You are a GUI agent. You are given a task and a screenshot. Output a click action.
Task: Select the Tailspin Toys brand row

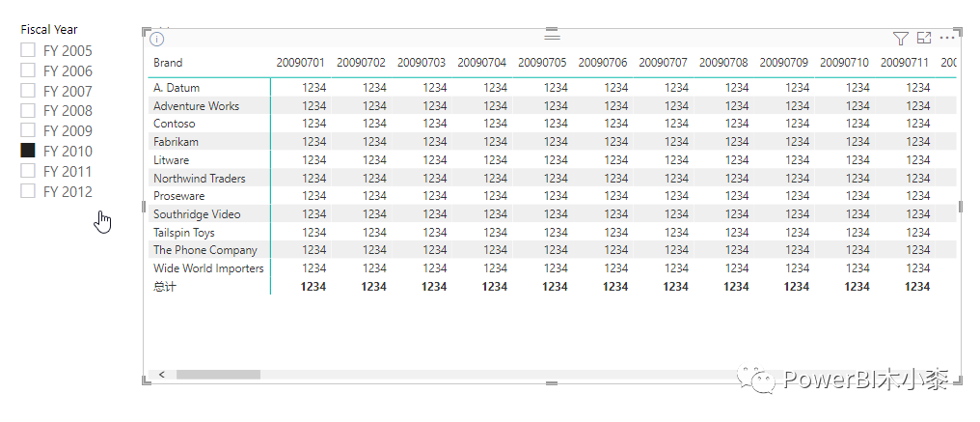pos(184,233)
